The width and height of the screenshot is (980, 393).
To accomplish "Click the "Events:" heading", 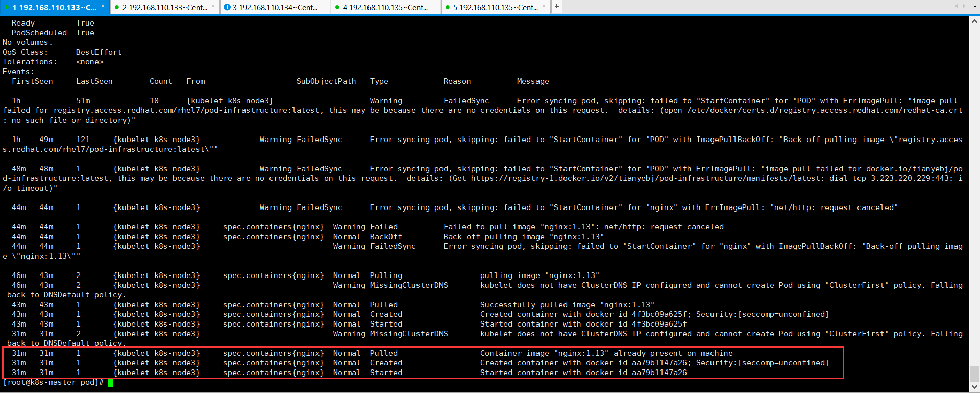I will coord(18,72).
